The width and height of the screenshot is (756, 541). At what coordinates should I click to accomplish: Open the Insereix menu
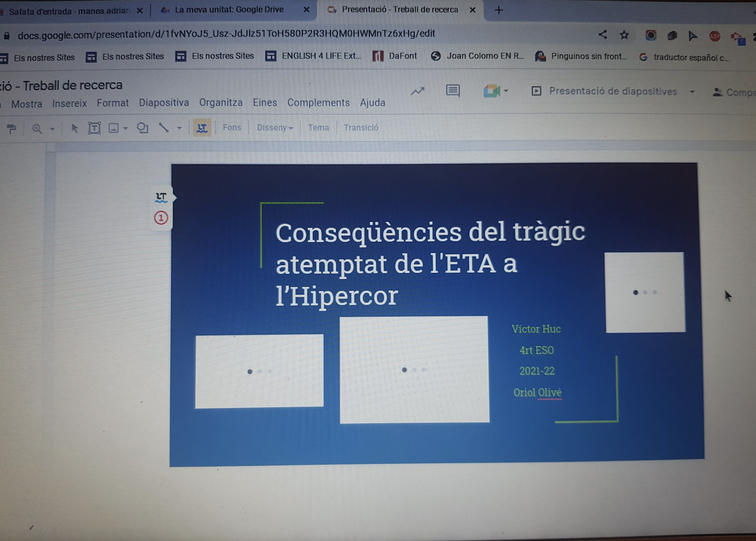pyautogui.click(x=69, y=103)
